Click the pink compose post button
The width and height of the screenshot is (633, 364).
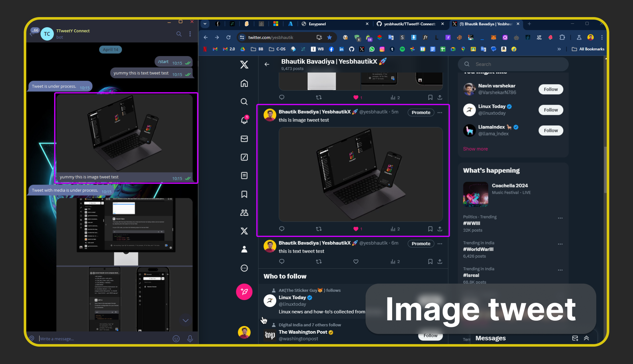(244, 292)
